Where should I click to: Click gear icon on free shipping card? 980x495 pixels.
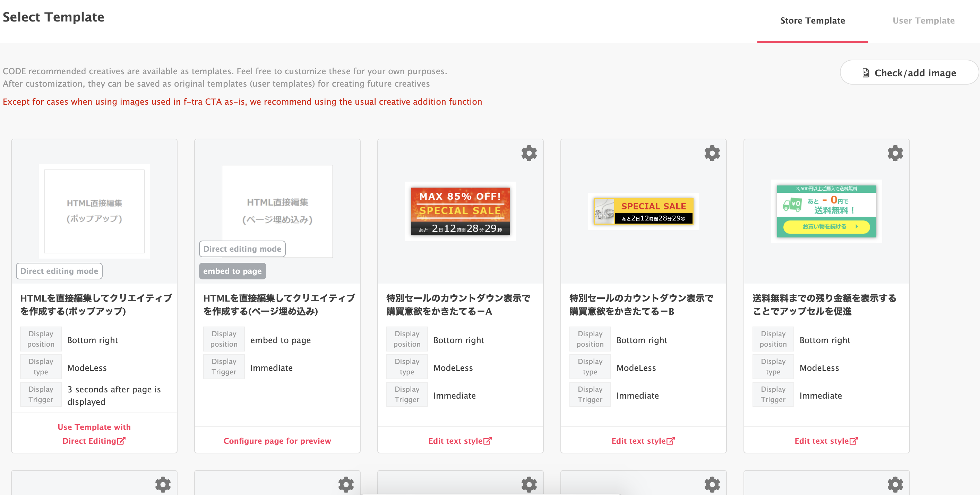895,153
